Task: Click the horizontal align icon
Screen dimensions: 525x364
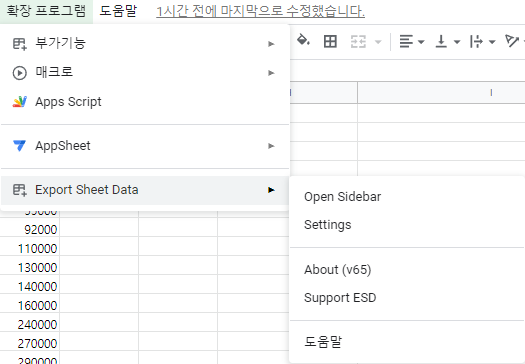Action: pos(406,42)
